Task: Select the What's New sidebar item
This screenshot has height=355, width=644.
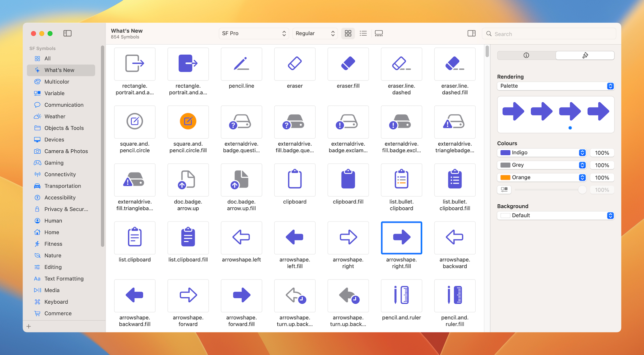Action: coord(59,70)
